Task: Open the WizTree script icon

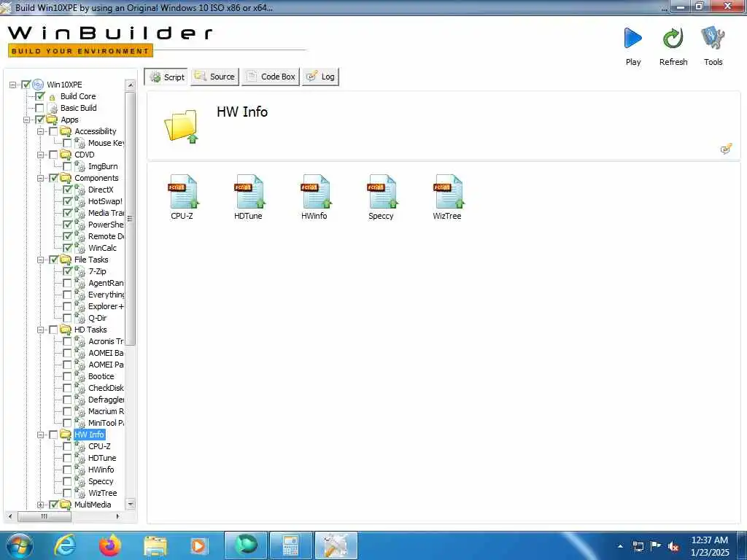Action: tap(448, 192)
